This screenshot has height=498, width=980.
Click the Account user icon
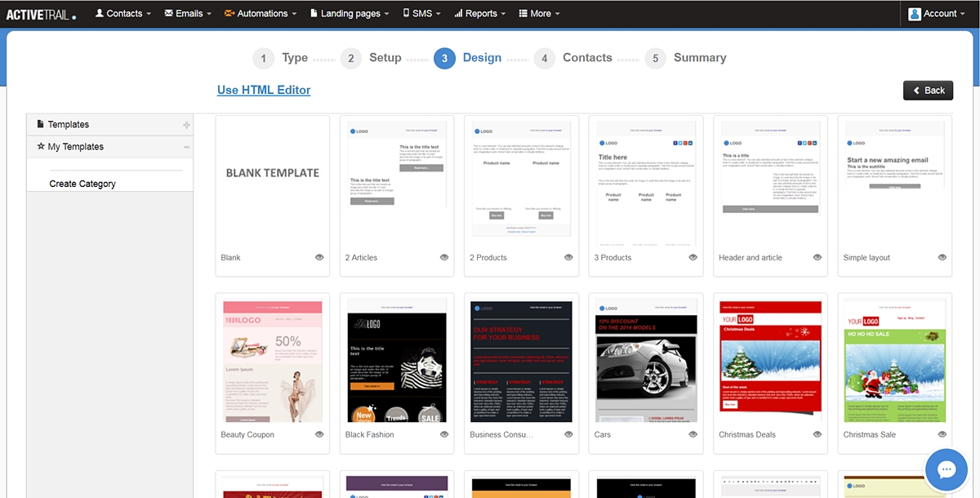coord(915,14)
